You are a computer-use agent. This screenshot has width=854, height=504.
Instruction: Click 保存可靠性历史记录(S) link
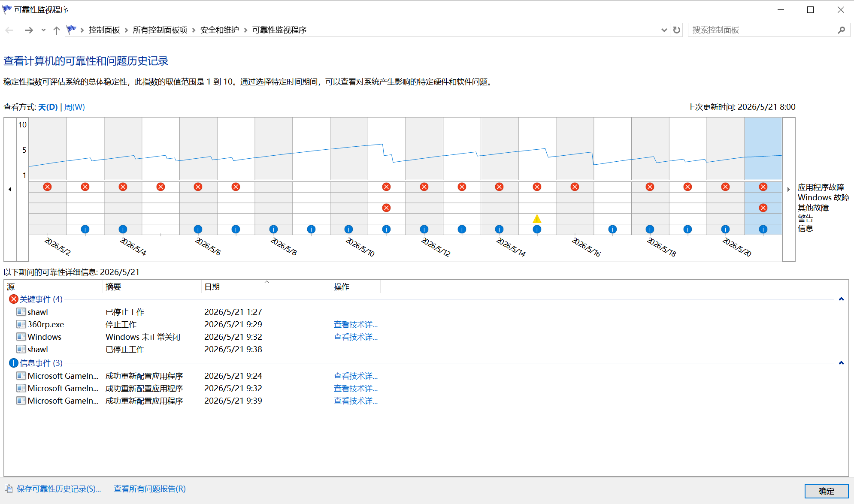(59, 489)
